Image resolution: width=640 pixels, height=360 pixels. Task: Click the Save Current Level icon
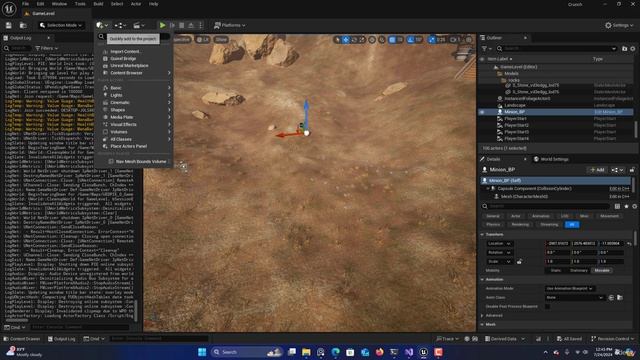9,25
